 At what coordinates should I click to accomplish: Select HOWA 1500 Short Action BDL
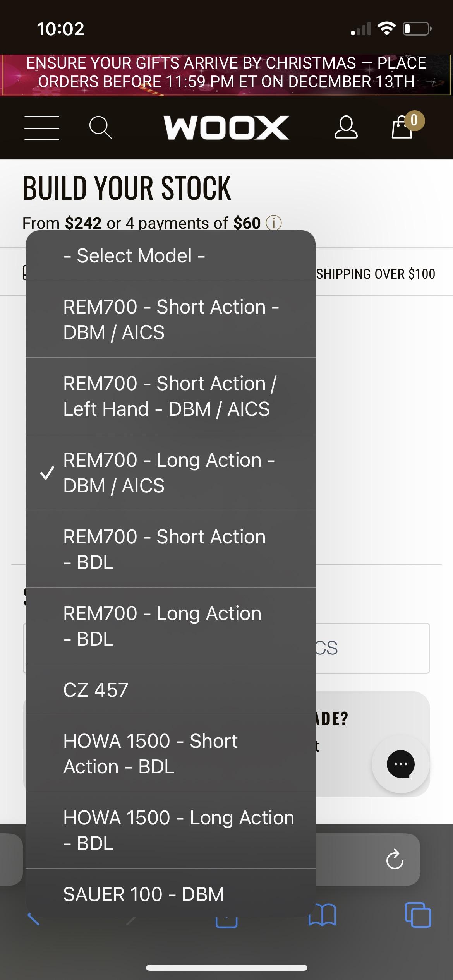coord(170,754)
